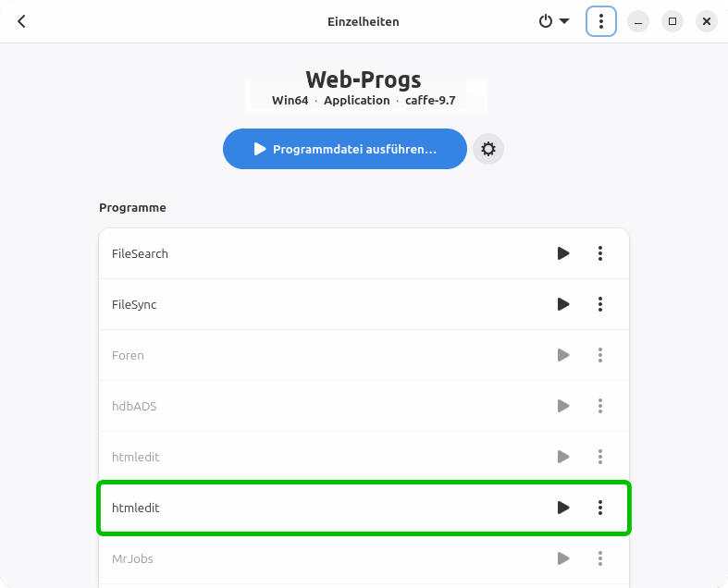The height and width of the screenshot is (588, 728).
Task: Open MrJobs three-dot options menu
Action: [x=600, y=558]
